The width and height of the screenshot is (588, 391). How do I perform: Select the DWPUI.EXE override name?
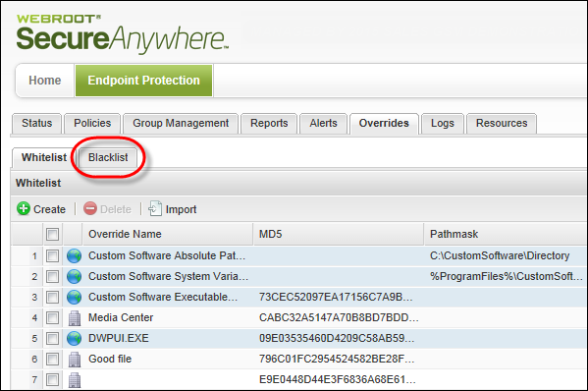119,339
